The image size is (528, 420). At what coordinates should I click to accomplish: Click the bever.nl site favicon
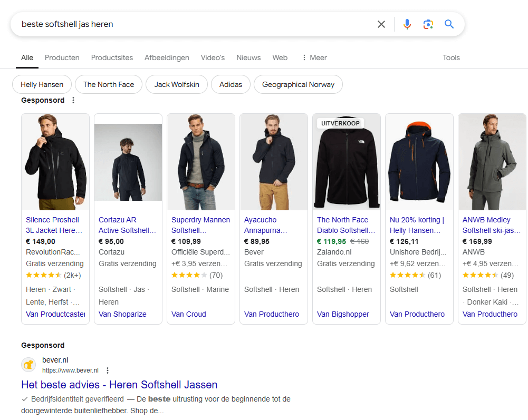[x=28, y=365]
